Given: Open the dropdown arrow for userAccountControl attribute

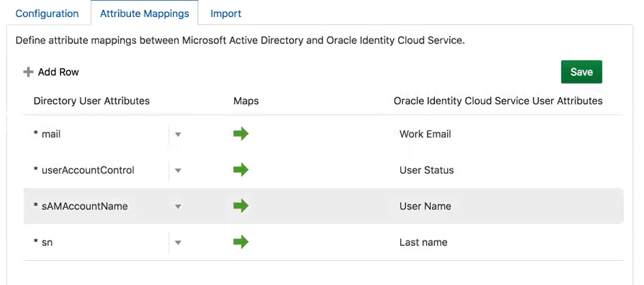Looking at the screenshot, I should point(178,170).
